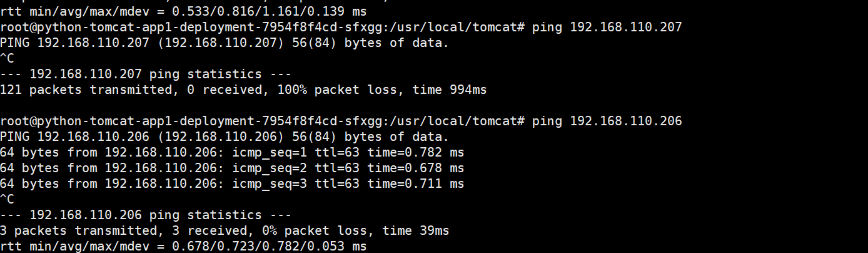Click the PING 192.168.110.207 header output line
Viewport: 868px width, 253px height.
(225, 43)
